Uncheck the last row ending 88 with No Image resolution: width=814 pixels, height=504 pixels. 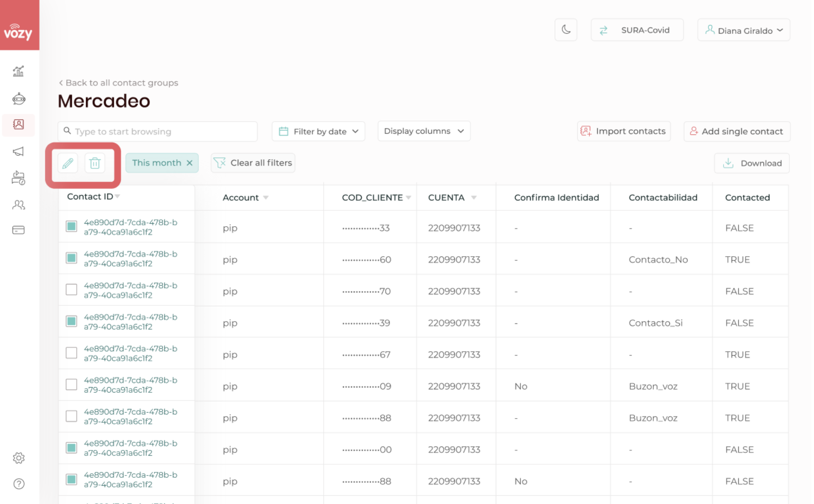click(71, 479)
